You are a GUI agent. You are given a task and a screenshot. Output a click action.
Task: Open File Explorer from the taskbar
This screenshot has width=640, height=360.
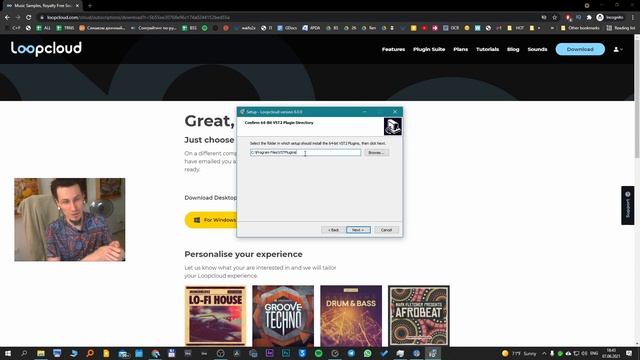(41, 353)
